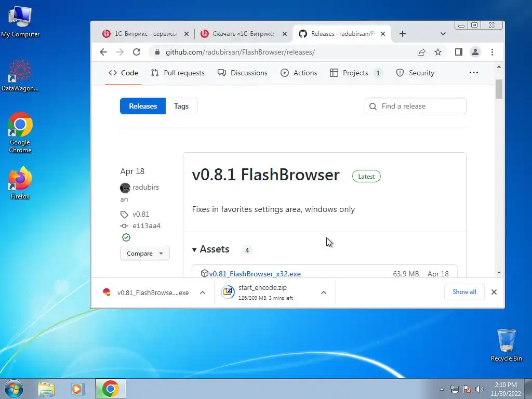Click the radubirsan avatar image
Viewport: 532px width, 399px height.
pos(125,188)
